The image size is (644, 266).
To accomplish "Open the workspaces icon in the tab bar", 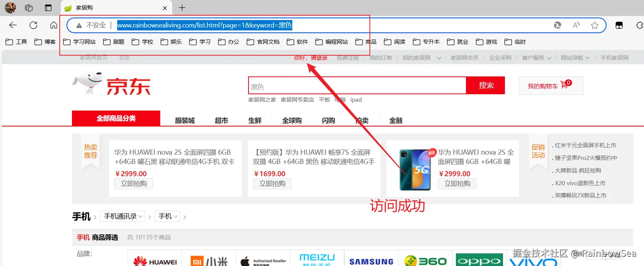I will [x=29, y=8].
